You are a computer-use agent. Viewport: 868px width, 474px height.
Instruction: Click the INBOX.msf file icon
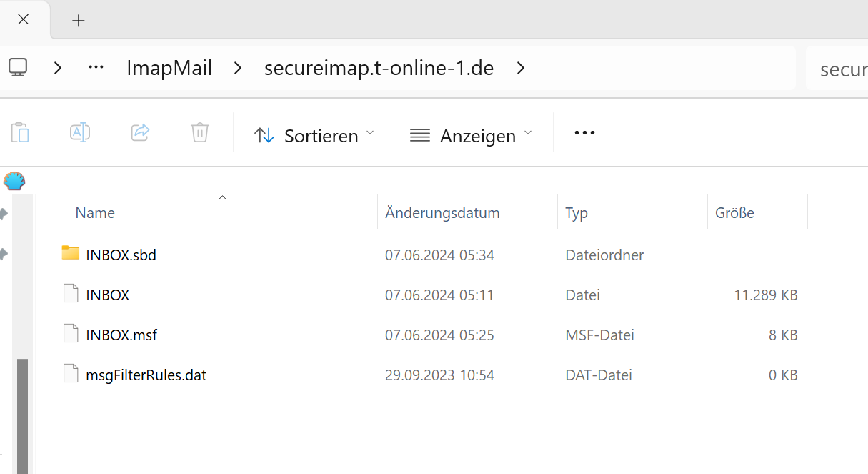[x=71, y=334]
